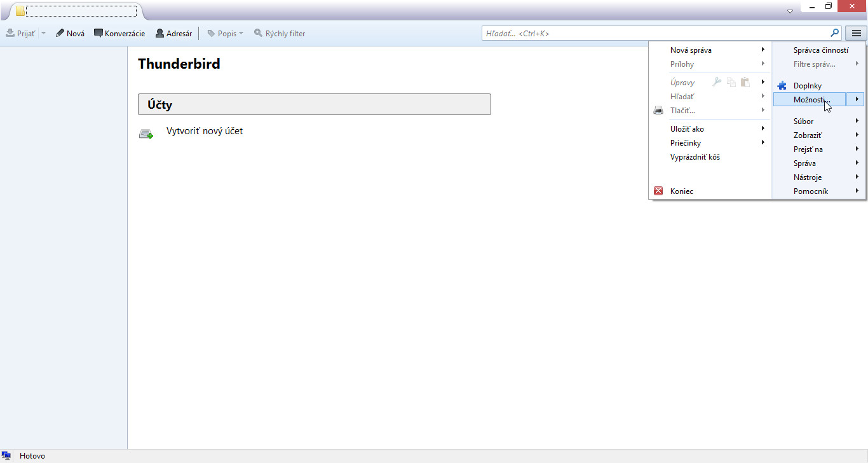Choose Koniec to quit Thunderbird
The height and width of the screenshot is (463, 868).
[710, 191]
